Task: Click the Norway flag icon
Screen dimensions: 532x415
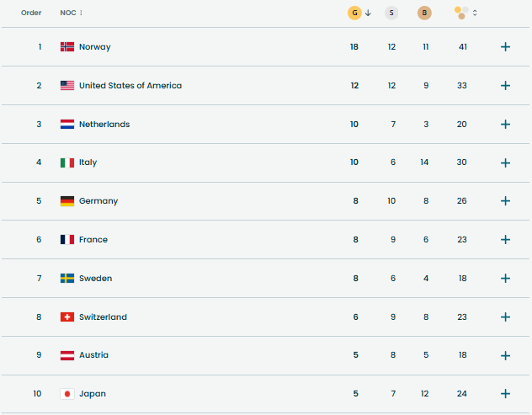Action: 67,47
